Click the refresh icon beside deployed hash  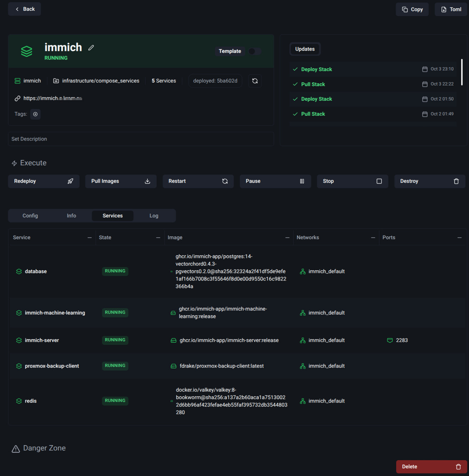[255, 81]
